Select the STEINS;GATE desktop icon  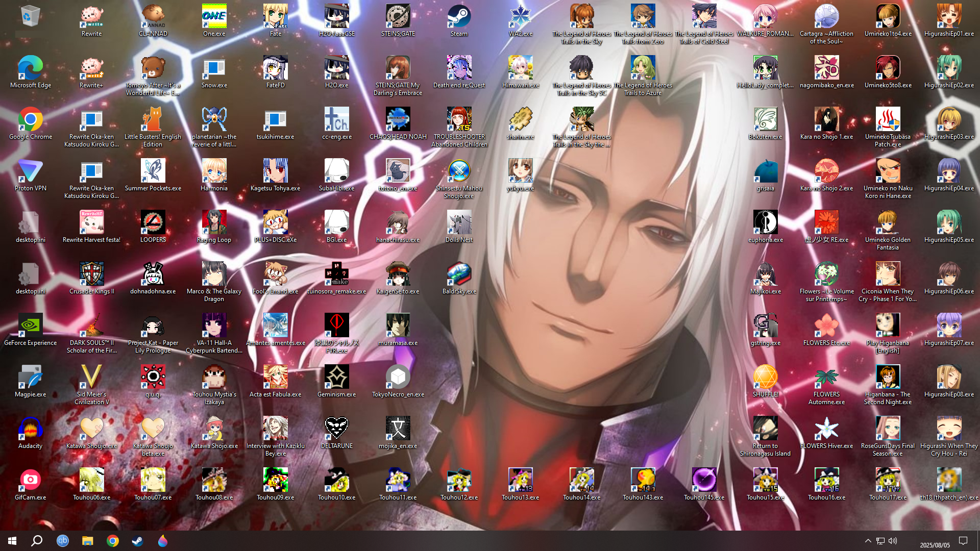click(x=398, y=20)
